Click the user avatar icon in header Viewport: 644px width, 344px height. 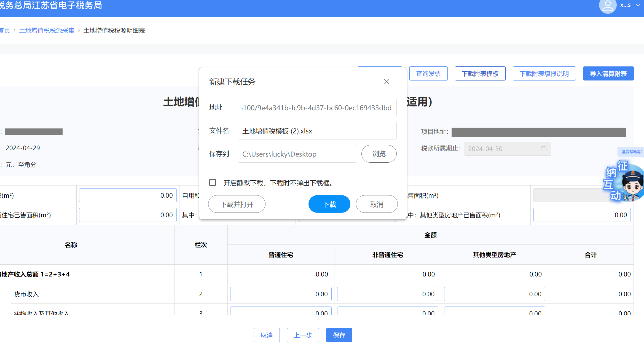(607, 6)
